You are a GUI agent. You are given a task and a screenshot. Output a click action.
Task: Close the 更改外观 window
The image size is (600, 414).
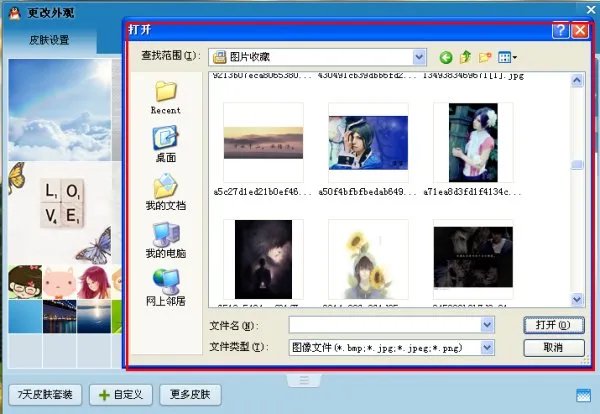point(591,10)
